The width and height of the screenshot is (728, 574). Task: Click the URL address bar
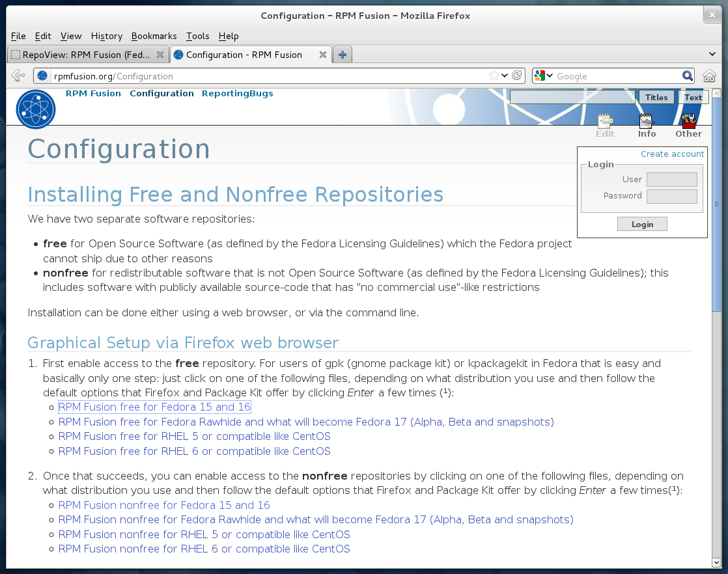point(270,75)
